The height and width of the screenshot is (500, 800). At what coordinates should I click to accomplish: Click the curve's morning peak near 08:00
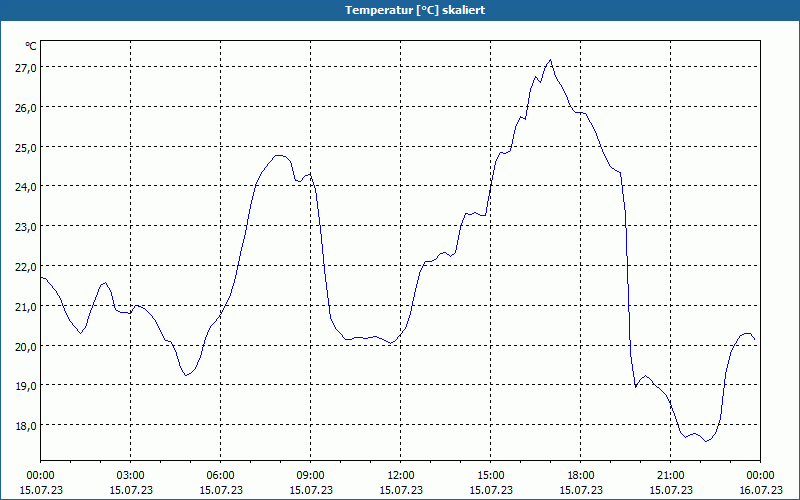pyautogui.click(x=279, y=155)
